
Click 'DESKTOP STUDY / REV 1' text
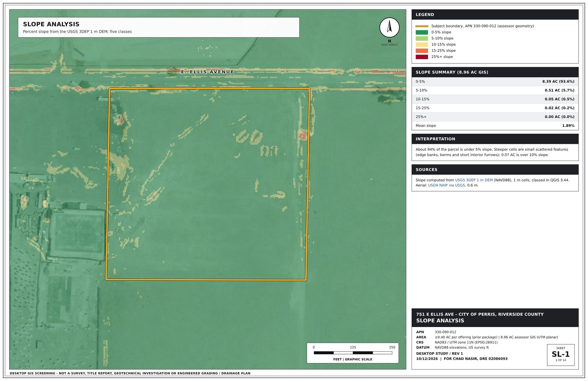(439, 354)
